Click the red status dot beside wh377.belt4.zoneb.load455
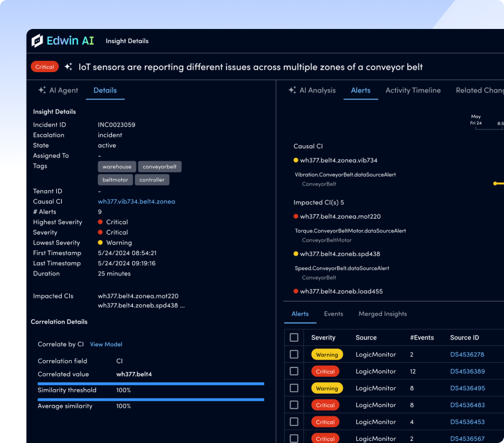The width and height of the screenshot is (504, 443). pyautogui.click(x=296, y=291)
